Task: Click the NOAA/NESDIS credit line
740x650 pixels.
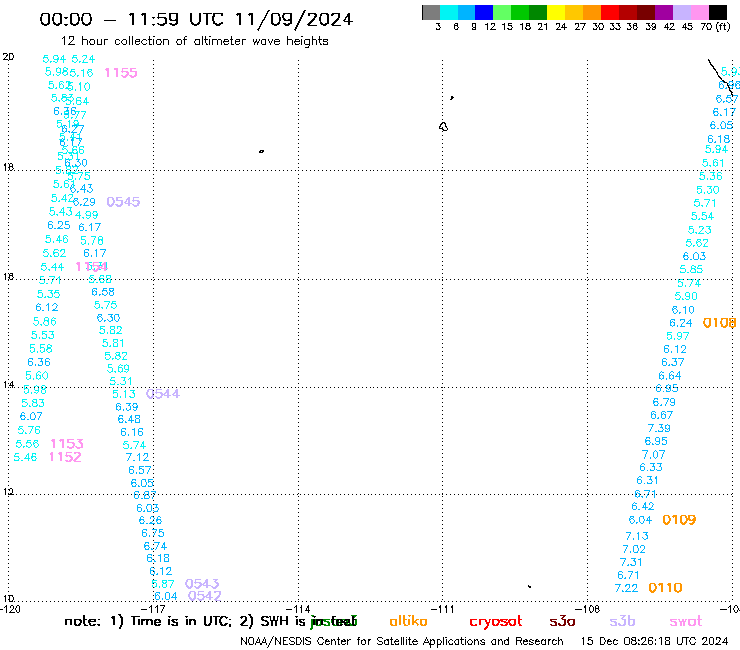Action: (x=402, y=642)
